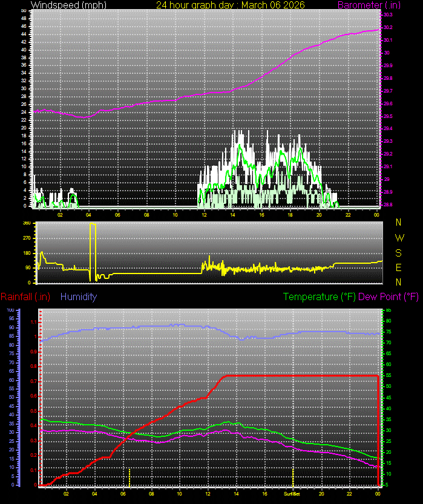Click the S compass direction label

[398, 252]
